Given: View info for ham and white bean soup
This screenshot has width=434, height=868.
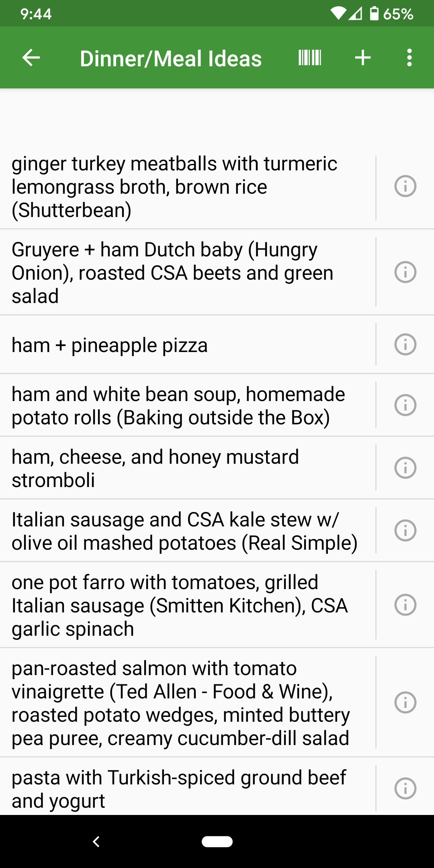Looking at the screenshot, I should (x=405, y=405).
